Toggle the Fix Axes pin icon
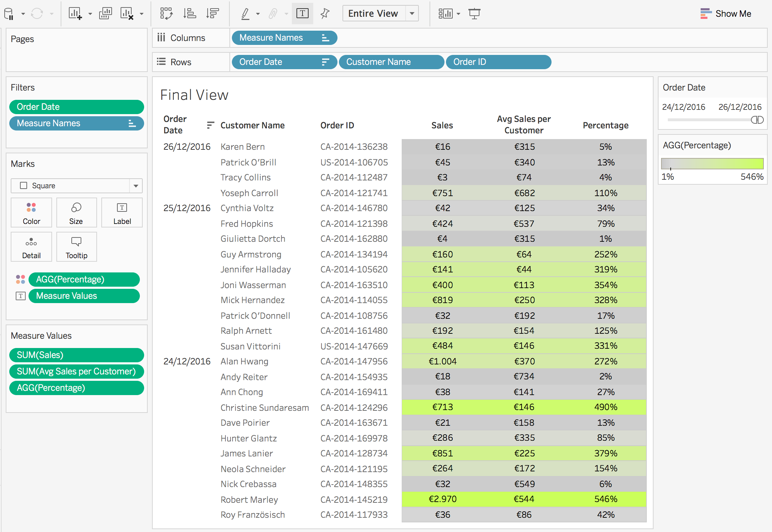772x532 pixels. [325, 14]
